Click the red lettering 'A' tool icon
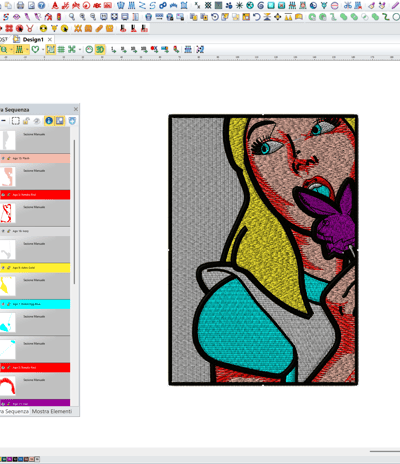 pos(55,5)
